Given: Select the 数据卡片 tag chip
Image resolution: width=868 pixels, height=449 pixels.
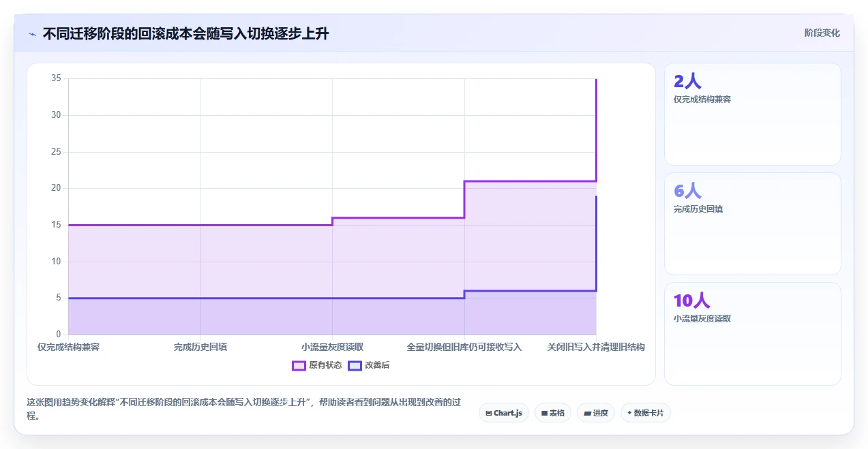Looking at the screenshot, I should [646, 413].
